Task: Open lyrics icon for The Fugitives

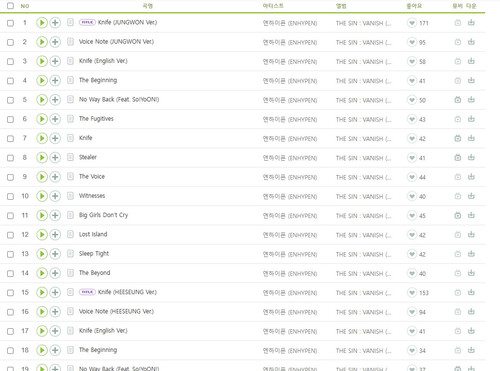Action: (70, 119)
